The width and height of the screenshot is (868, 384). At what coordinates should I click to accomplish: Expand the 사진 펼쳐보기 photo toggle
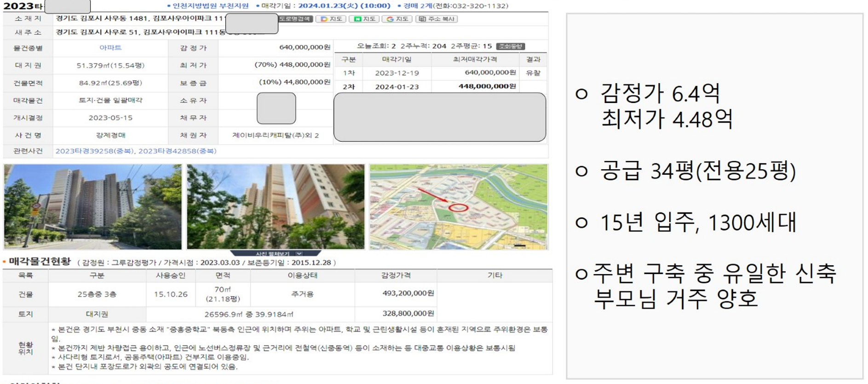[x=276, y=253]
